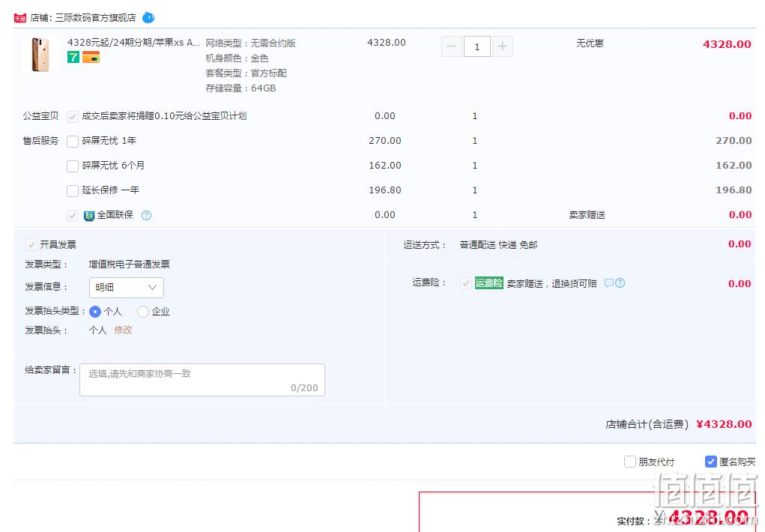
Task: Click the 全国联保 shield badge icon
Action: click(89, 216)
